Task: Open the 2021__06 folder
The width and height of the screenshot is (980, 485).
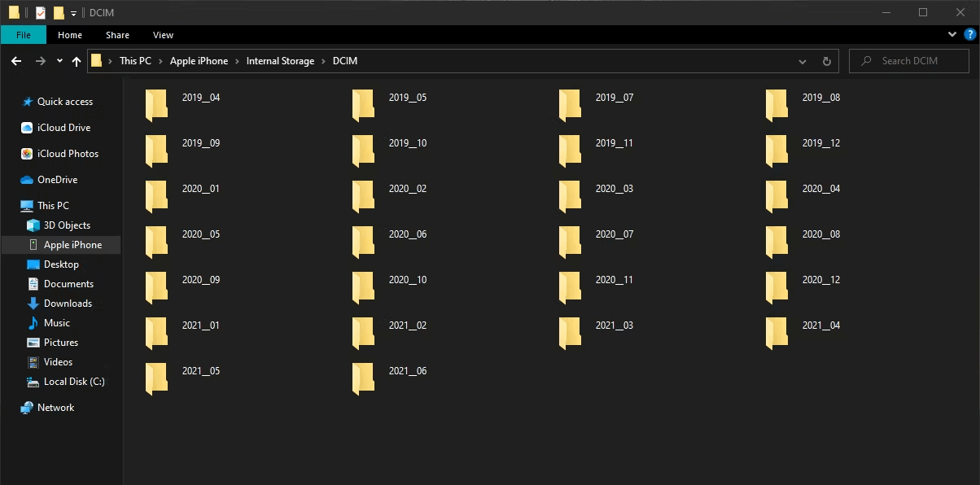Action: pos(364,378)
